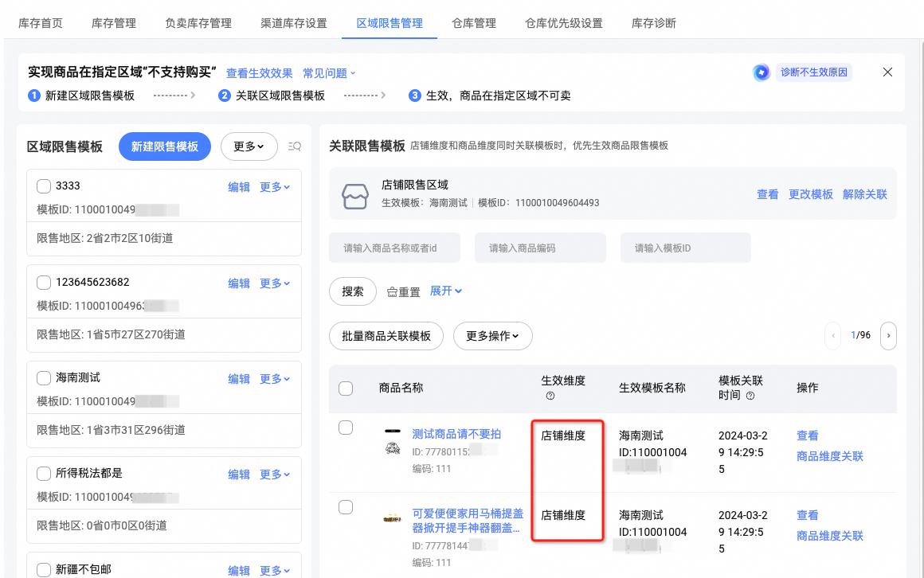Click 查看 in 可爱便便家用马桶提盖器 row
Image resolution: width=924 pixels, height=578 pixels.
[808, 515]
